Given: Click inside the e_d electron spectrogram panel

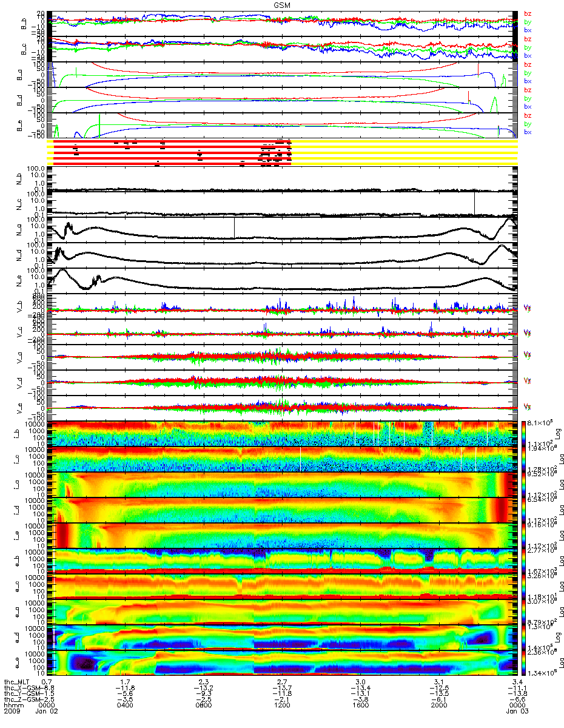Looking at the screenshot, I should pos(283,638).
